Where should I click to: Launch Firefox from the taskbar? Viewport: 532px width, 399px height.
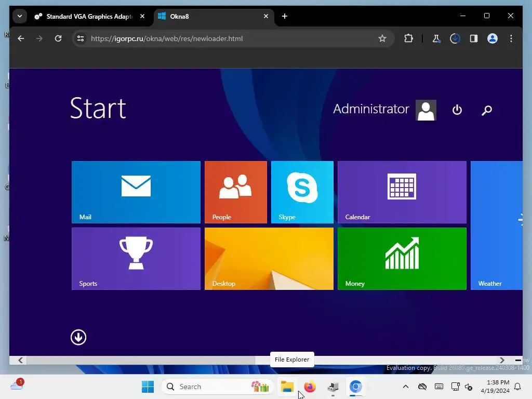(310, 387)
